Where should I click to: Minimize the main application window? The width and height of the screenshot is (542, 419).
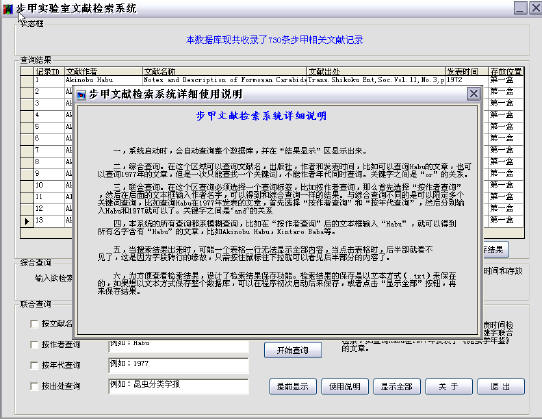(x=520, y=8)
